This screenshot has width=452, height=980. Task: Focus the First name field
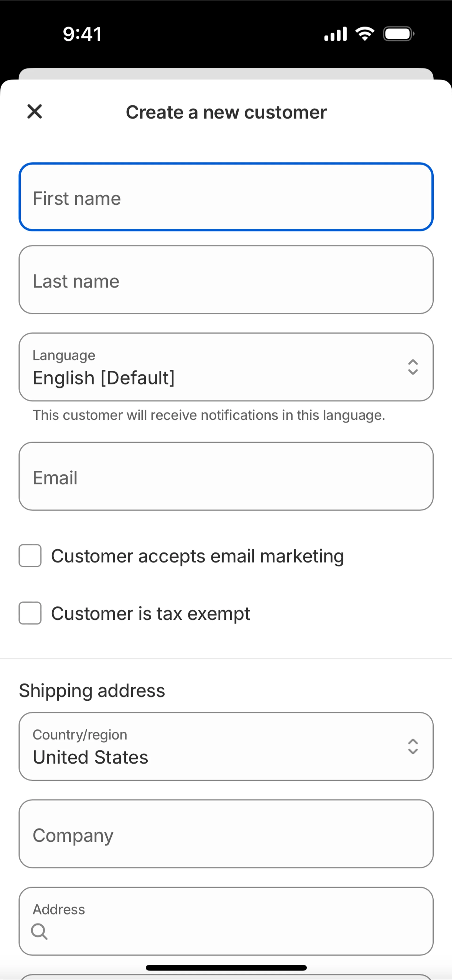click(x=226, y=197)
